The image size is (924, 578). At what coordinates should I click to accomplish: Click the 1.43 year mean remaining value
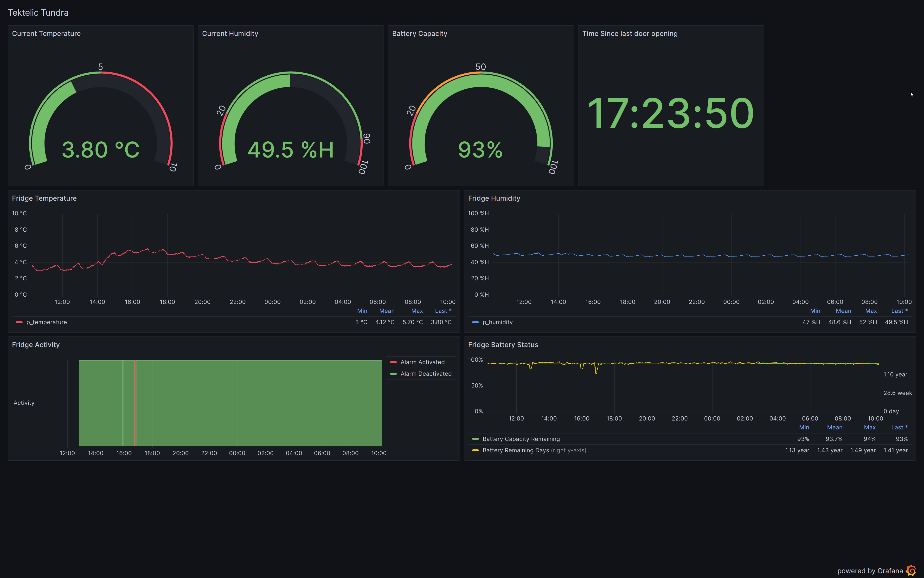click(830, 450)
